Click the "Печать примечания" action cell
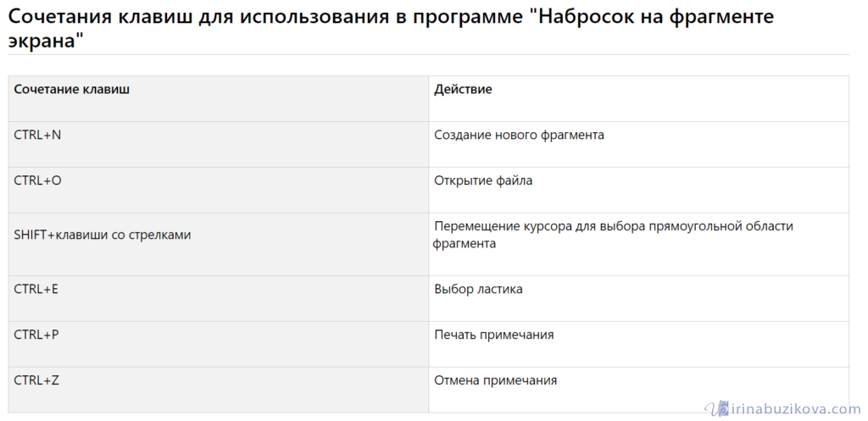Screen dimensions: 868x421 [494, 335]
